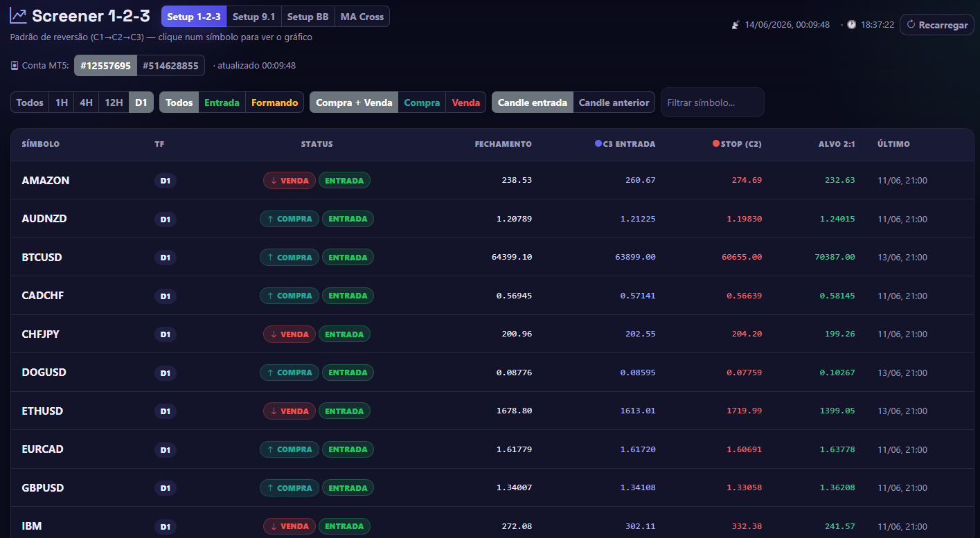Click stop value 274.69
This screenshot has height=538, width=980.
pos(747,180)
